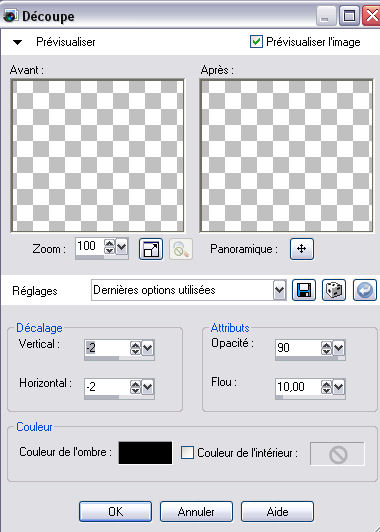
Task: Open the Opacité slider dropdown arrow
Action: pyautogui.click(x=339, y=348)
